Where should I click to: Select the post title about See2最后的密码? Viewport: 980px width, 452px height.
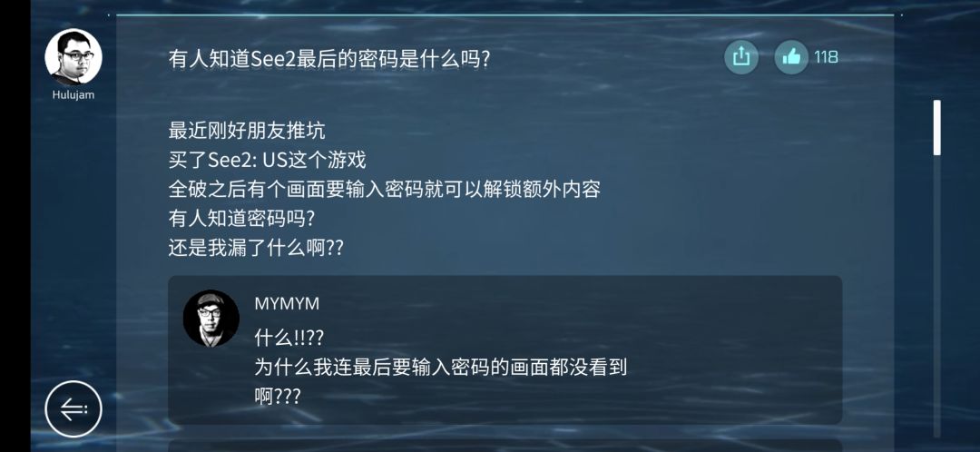[328, 60]
